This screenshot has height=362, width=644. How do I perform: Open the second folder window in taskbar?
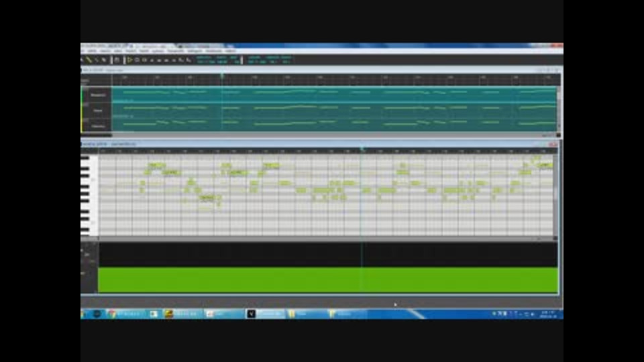click(x=347, y=314)
